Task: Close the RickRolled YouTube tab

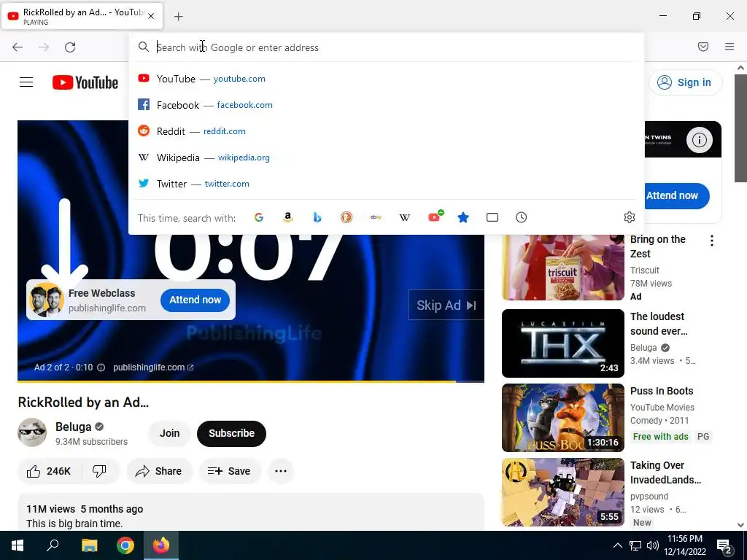Action: click(x=151, y=16)
